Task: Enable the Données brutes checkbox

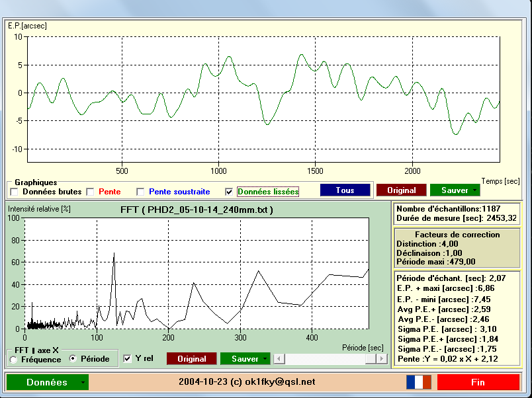Action: 15,192
